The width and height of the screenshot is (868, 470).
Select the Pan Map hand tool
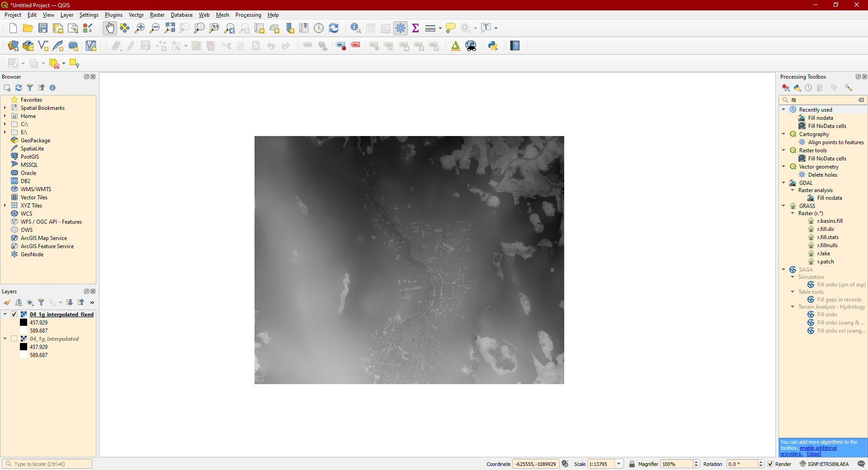coord(110,28)
